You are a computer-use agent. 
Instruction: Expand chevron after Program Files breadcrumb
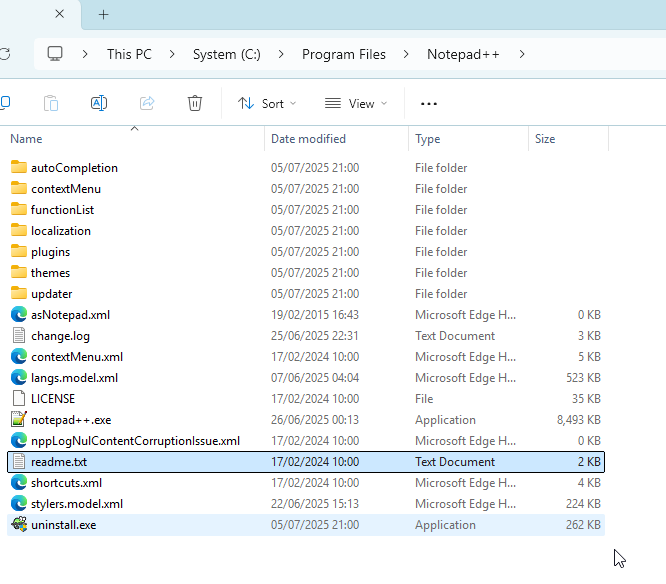pyautogui.click(x=406, y=54)
